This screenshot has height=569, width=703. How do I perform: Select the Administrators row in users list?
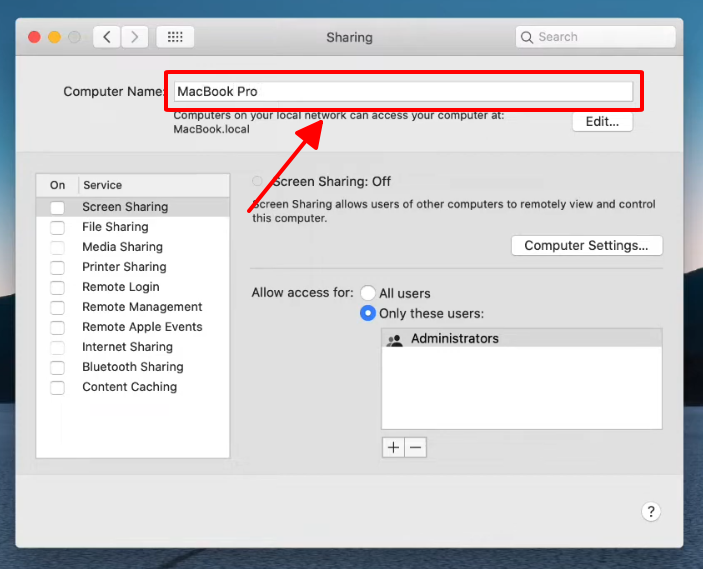521,338
